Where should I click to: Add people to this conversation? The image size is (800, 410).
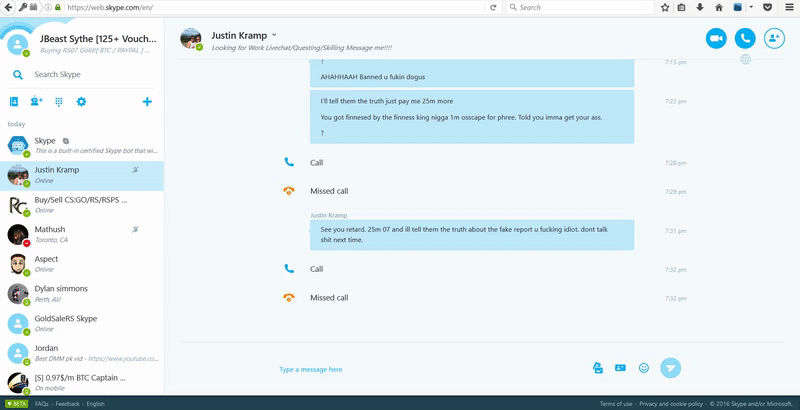tap(774, 38)
